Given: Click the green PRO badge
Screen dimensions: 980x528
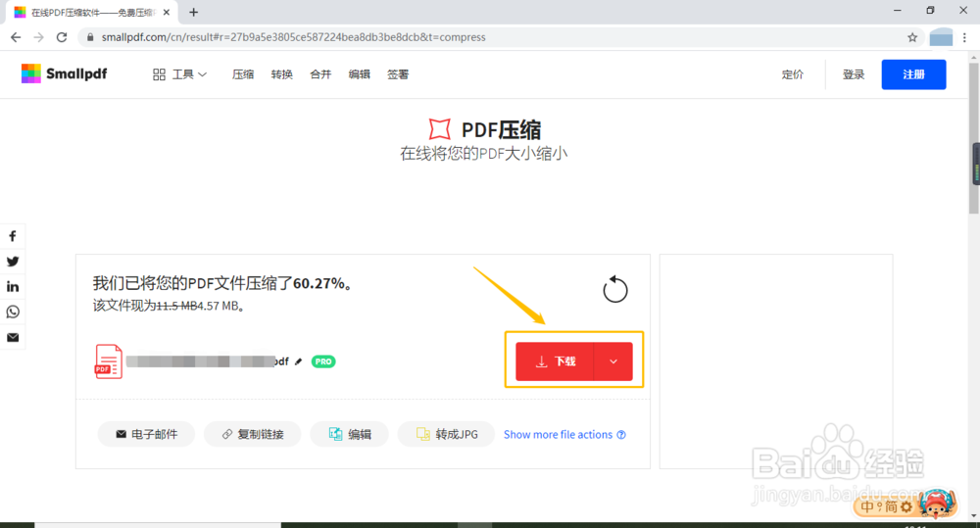Looking at the screenshot, I should pyautogui.click(x=323, y=361).
